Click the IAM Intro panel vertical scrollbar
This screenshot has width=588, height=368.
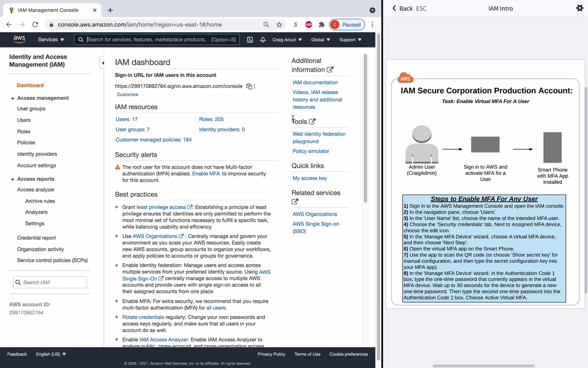pos(586,190)
